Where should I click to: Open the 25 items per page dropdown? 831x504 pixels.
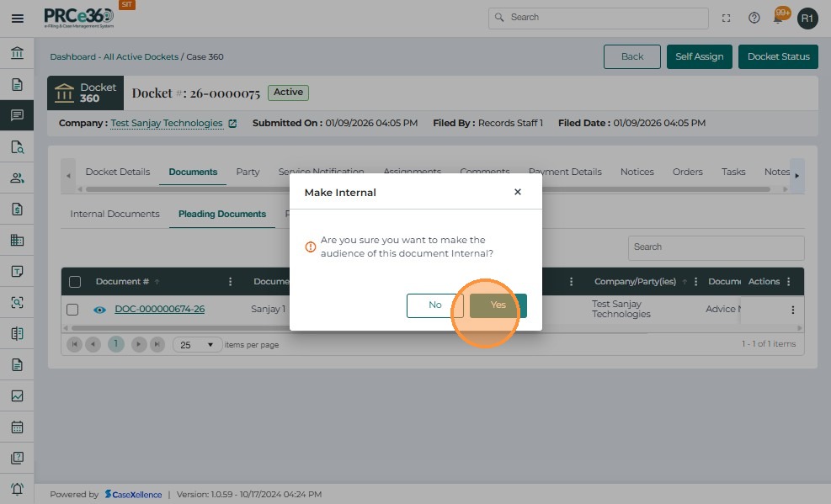(197, 345)
